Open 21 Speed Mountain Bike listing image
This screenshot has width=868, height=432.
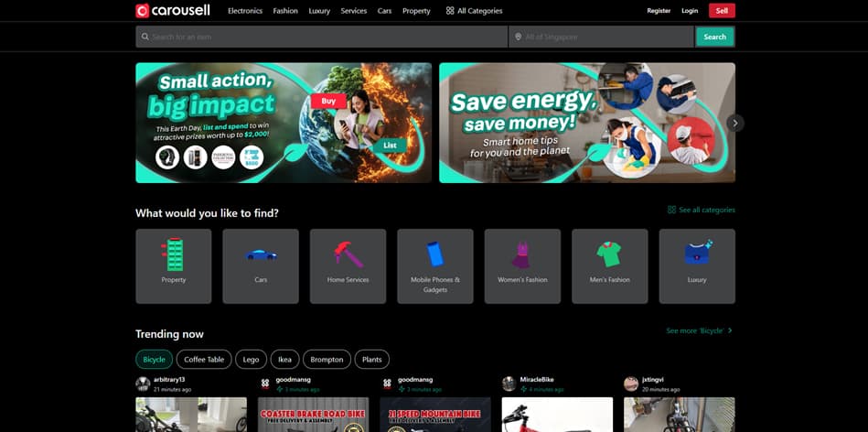tap(435, 415)
